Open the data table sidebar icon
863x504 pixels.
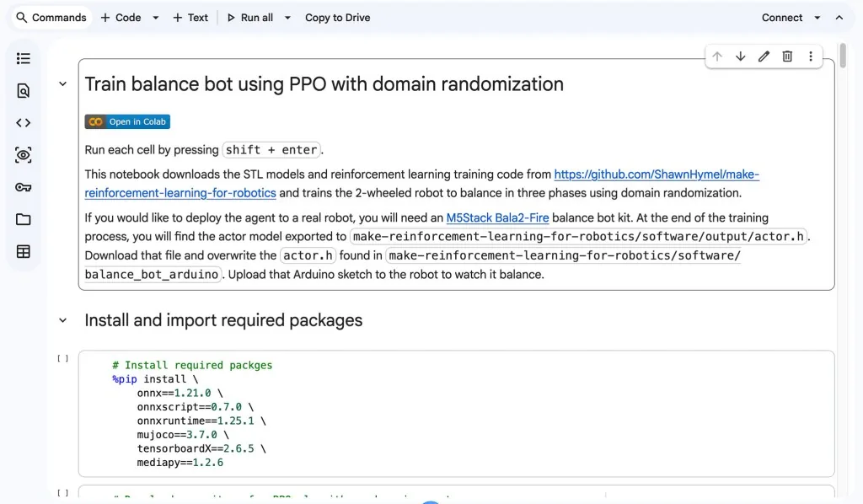click(x=23, y=251)
